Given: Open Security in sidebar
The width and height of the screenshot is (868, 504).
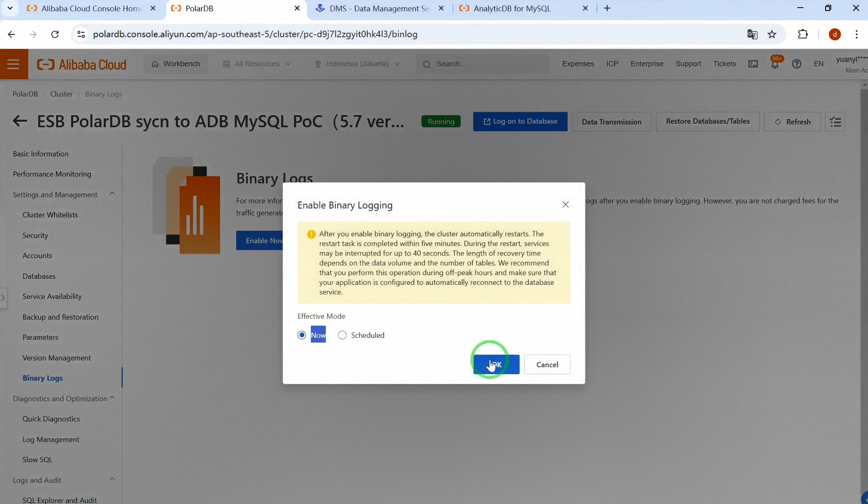Looking at the screenshot, I should click(x=35, y=235).
